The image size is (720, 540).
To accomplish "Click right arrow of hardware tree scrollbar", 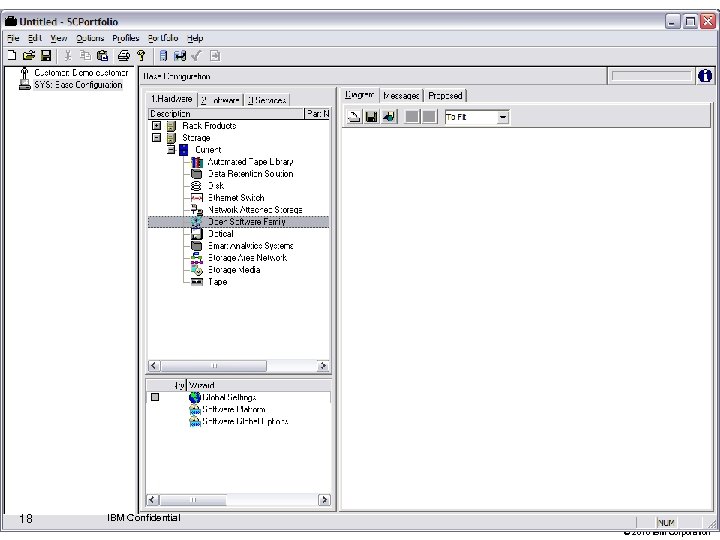I will (323, 366).
